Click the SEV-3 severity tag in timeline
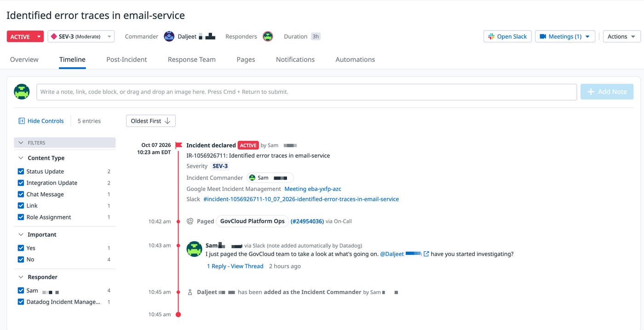 pyautogui.click(x=220, y=166)
